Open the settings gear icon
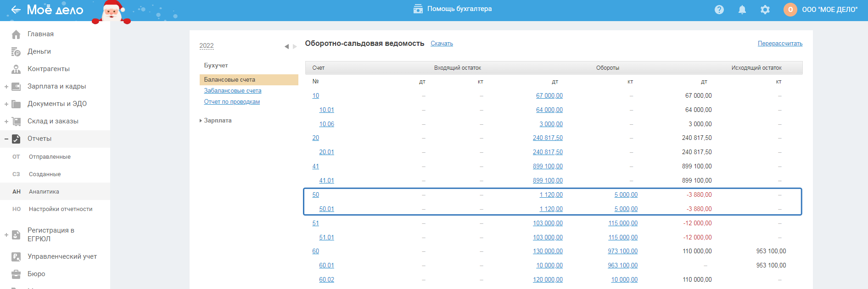The height and width of the screenshot is (289, 868). 765,10
